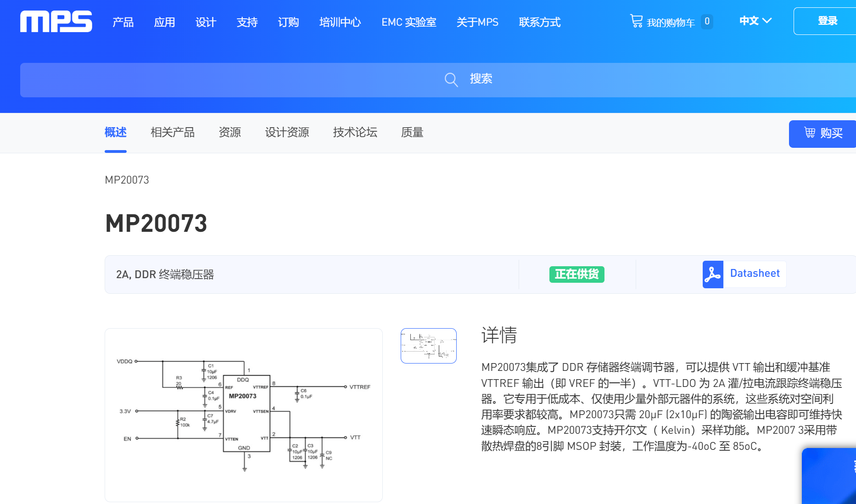Click the search magnifier icon
The image size is (856, 504).
coord(451,80)
